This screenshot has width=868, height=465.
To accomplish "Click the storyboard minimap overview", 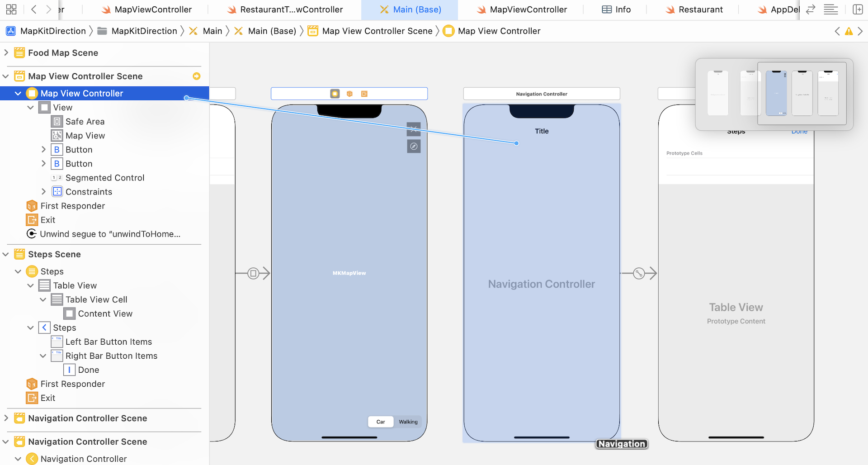I will pyautogui.click(x=774, y=94).
